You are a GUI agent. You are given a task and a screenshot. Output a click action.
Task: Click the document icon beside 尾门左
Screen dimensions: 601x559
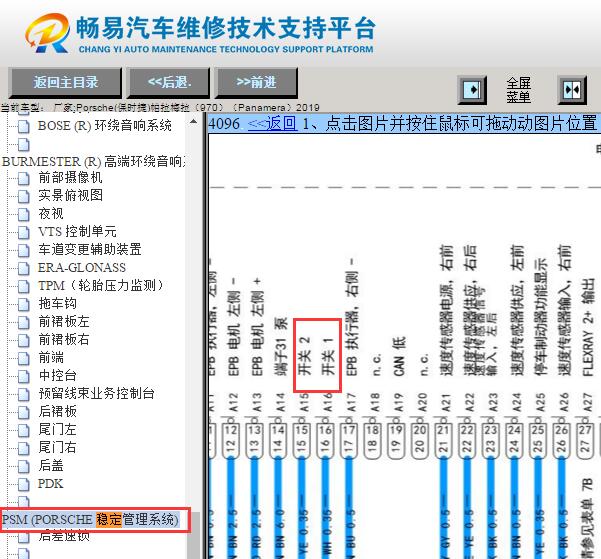coord(23,430)
